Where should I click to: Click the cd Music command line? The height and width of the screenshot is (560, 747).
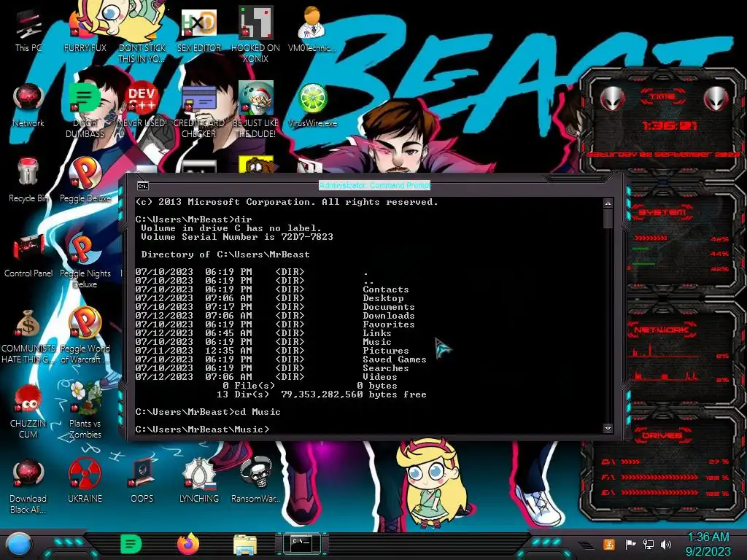pos(208,412)
